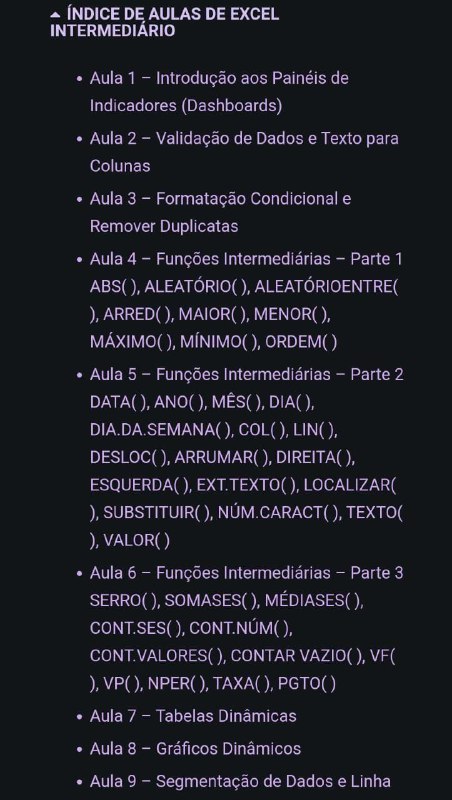This screenshot has height=800, width=452.
Task: Open Aula 3 – Formatação Condicional link
Action: (x=220, y=212)
